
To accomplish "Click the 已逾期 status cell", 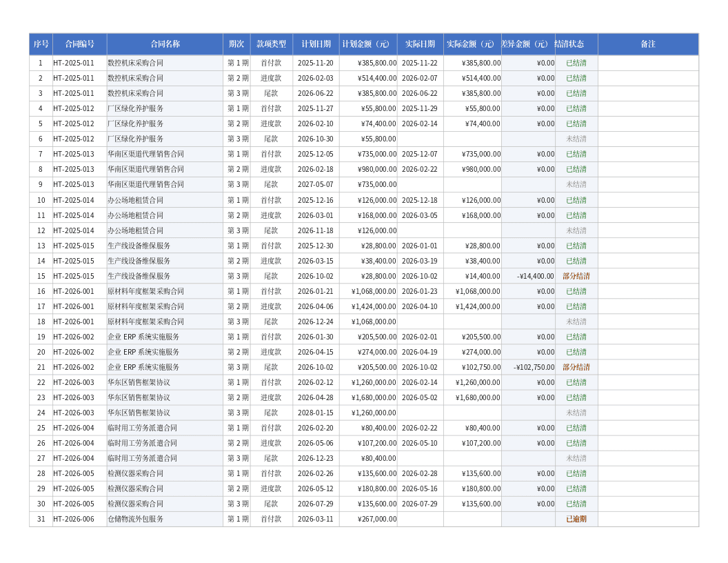I will point(576,519).
